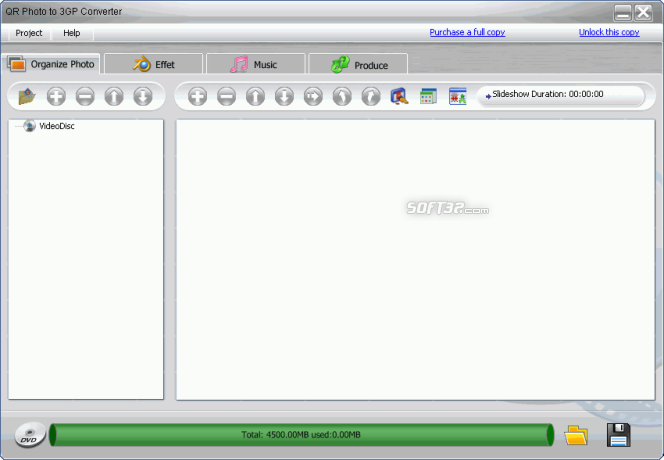Click the Slideshow Duration field

click(561, 96)
